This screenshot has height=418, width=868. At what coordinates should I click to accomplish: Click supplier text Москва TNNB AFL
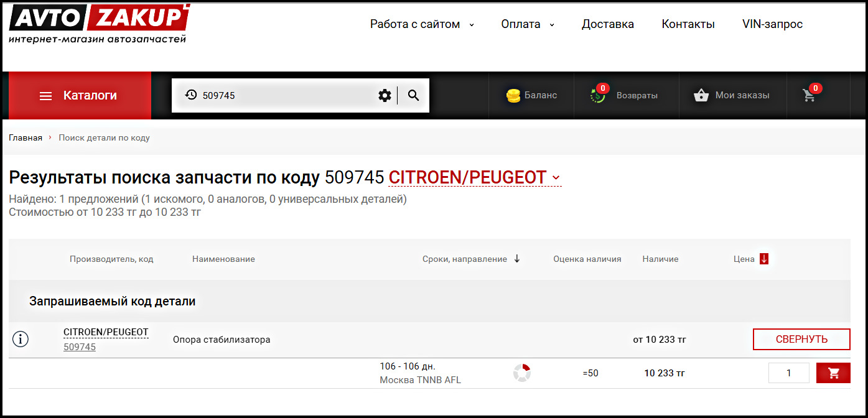[420, 380]
